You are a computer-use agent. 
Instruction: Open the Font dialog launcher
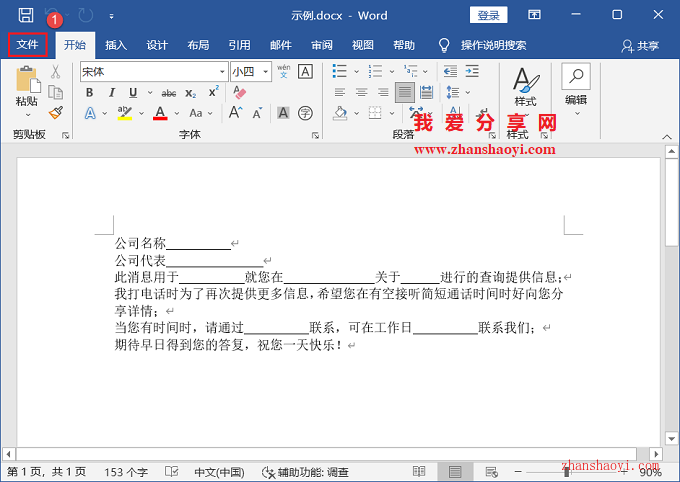point(315,136)
